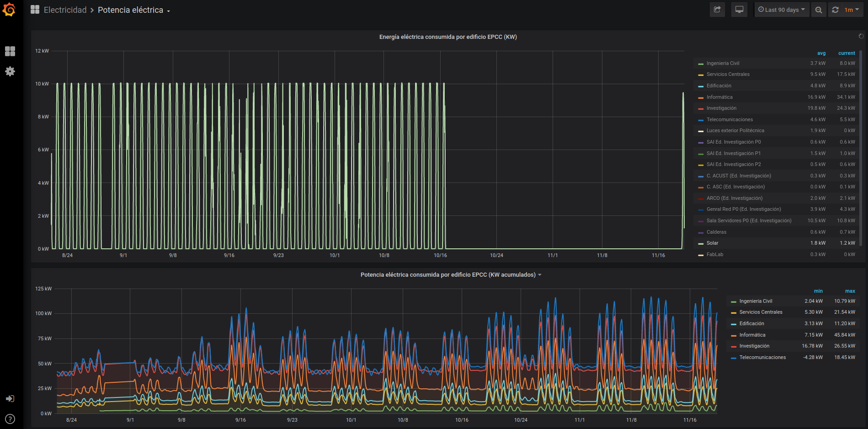This screenshot has height=429, width=868.
Task: Open the Energía eléctrica consumida panel title menu
Action: tap(447, 37)
